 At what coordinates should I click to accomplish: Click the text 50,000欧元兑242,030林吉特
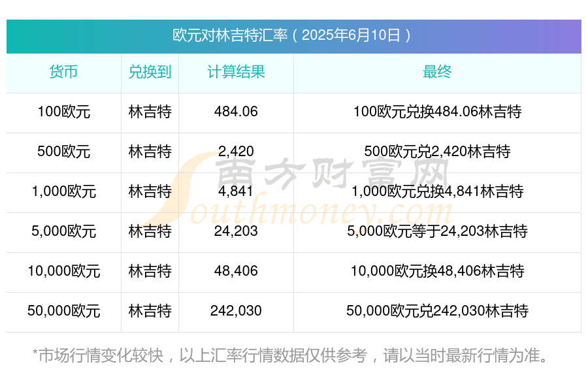coord(437,311)
